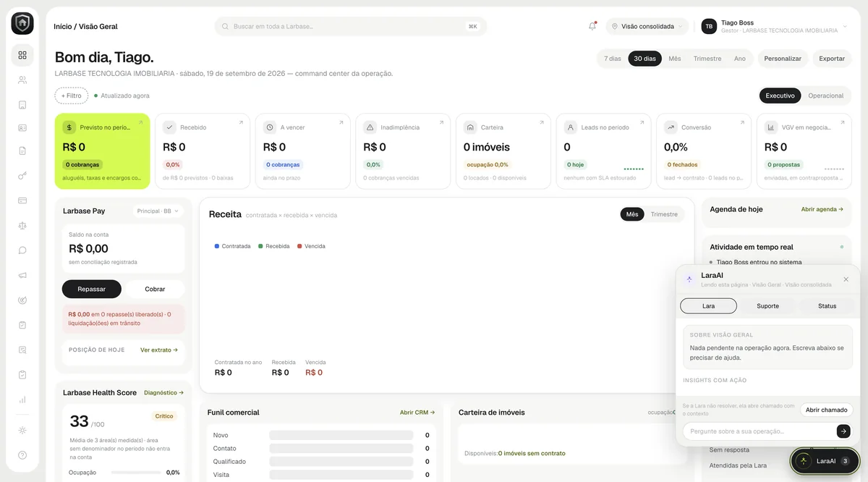Switch to the Lara tab

coord(709,306)
